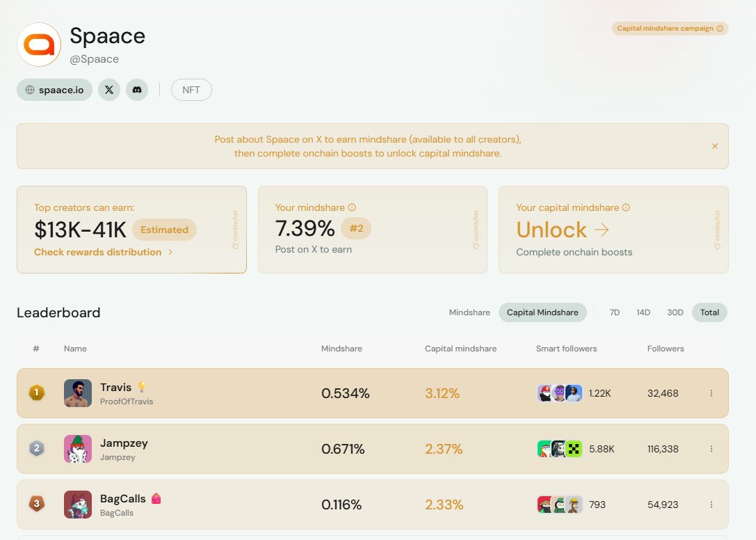Viewport: 756px width, 540px height.
Task: Open the spaace.io website link
Action: (x=54, y=90)
